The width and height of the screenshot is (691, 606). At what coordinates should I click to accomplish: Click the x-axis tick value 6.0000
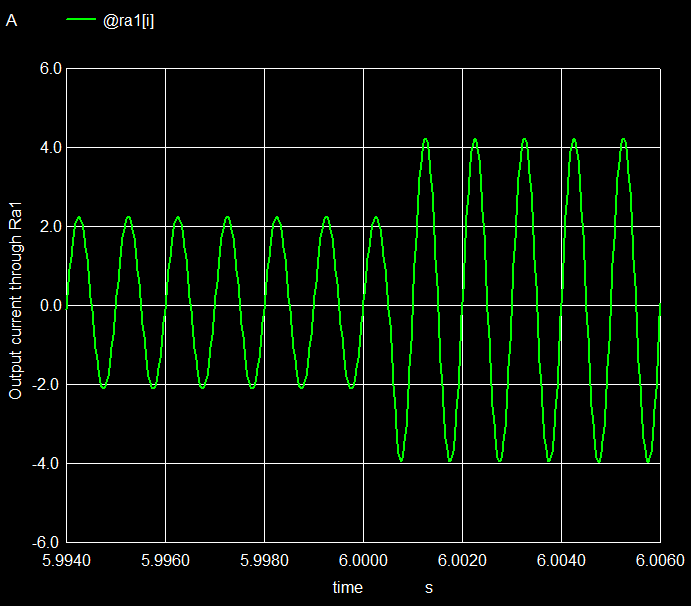(x=363, y=561)
